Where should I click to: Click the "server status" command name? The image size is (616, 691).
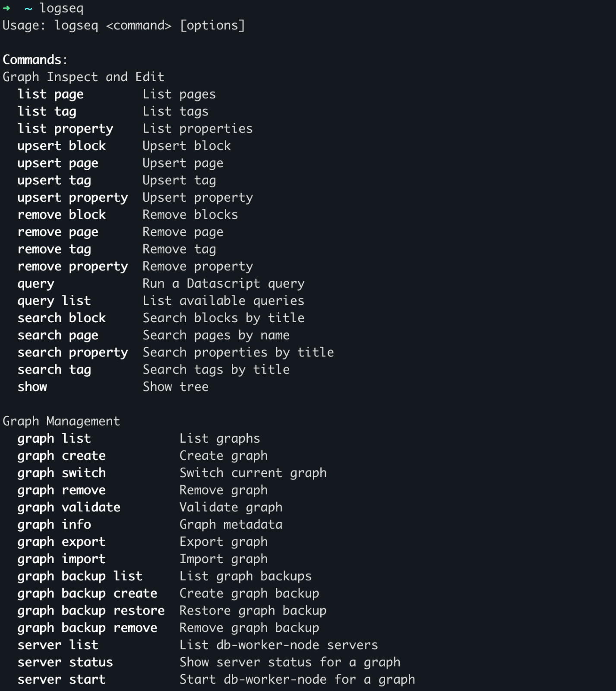click(x=65, y=662)
